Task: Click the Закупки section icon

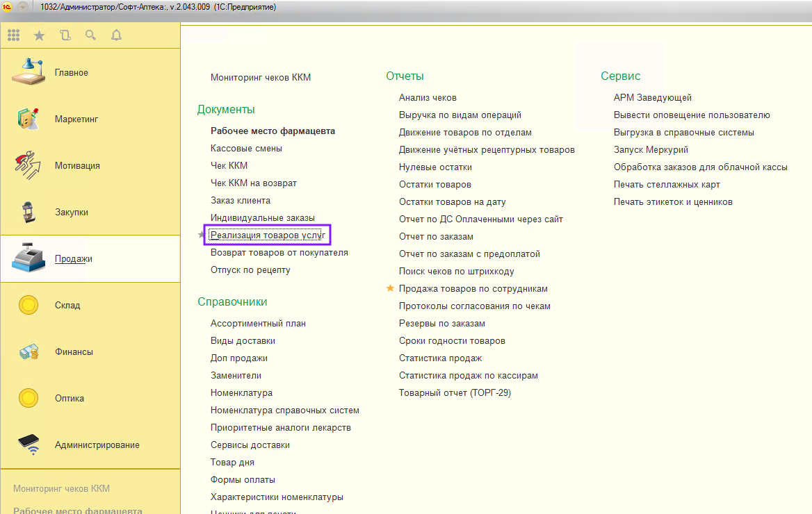Action: [28, 213]
